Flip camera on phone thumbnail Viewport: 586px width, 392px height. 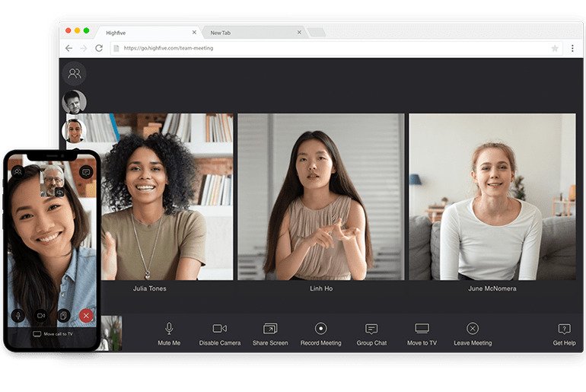coord(59,192)
